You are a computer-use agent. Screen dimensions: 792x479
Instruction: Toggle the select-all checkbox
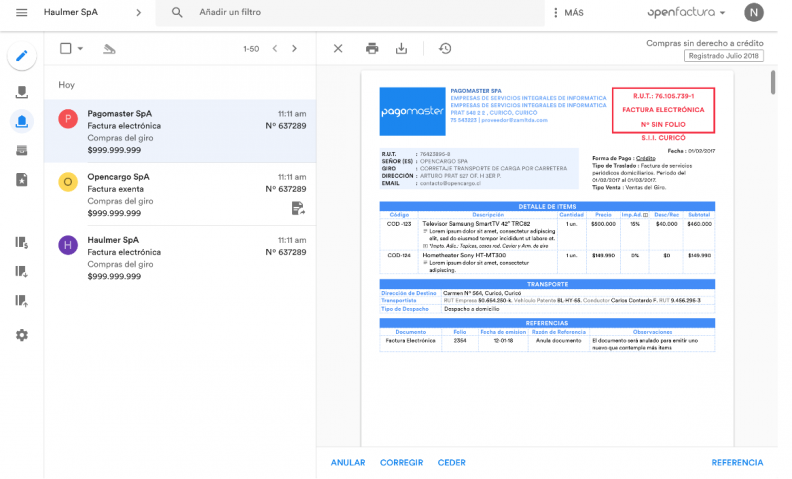[x=66, y=49]
